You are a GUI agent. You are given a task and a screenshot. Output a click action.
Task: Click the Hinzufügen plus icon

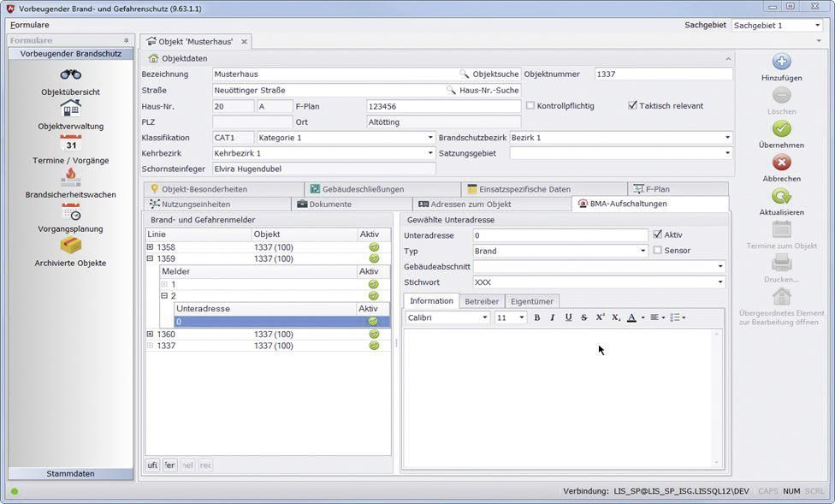pos(781,62)
